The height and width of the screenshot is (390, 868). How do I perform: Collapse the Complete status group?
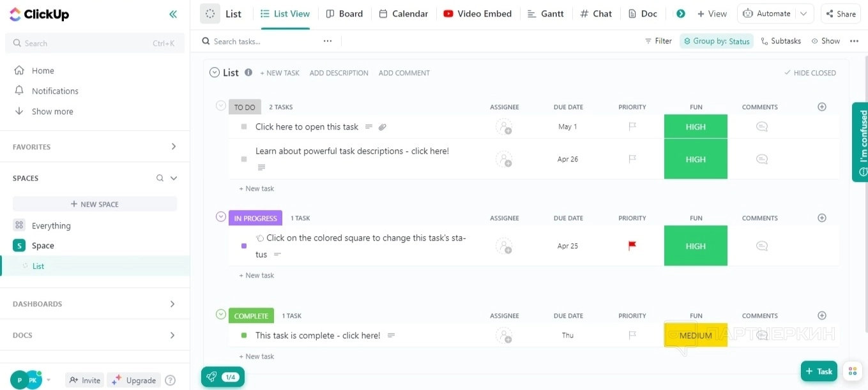tap(221, 314)
